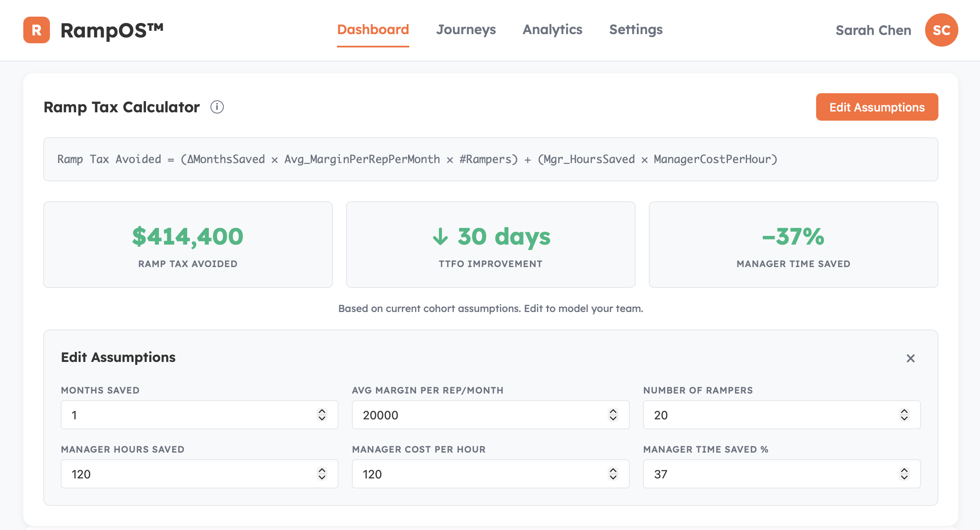Click the Manager Hours Saved stepper arrows
This screenshot has height=530, width=980.
point(322,474)
